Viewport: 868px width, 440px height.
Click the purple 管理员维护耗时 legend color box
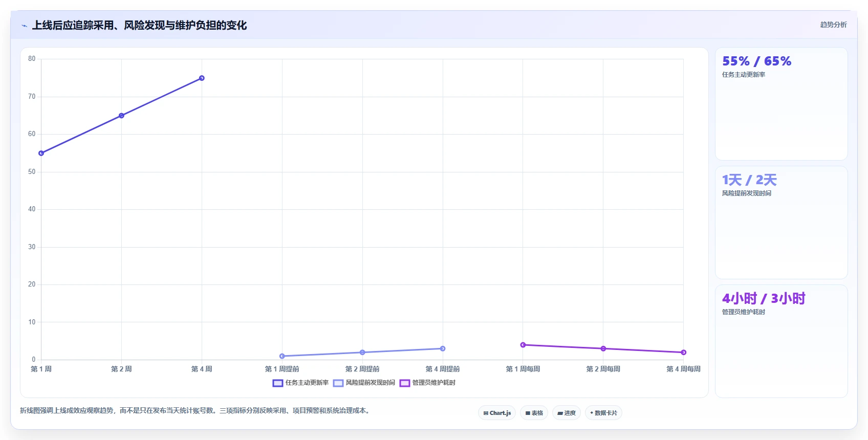[404, 383]
